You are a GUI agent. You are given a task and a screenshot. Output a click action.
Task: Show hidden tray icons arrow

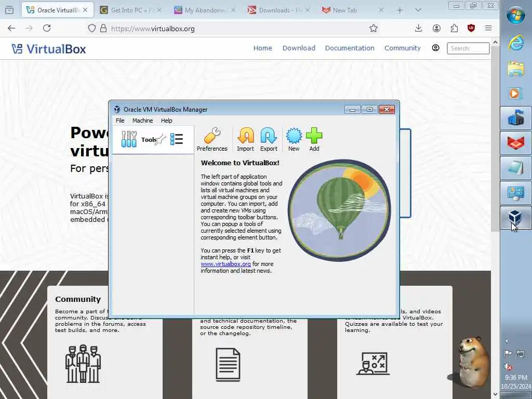pos(507,341)
